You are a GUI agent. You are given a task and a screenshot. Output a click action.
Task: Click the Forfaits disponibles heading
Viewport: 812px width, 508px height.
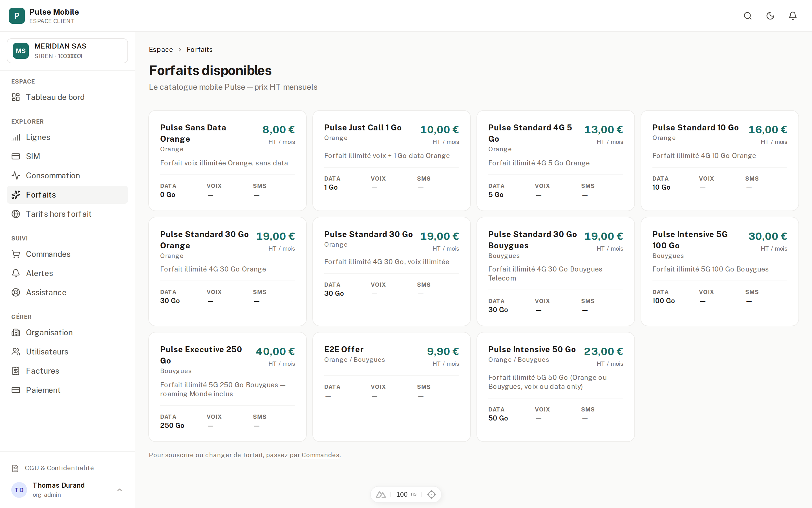point(210,71)
